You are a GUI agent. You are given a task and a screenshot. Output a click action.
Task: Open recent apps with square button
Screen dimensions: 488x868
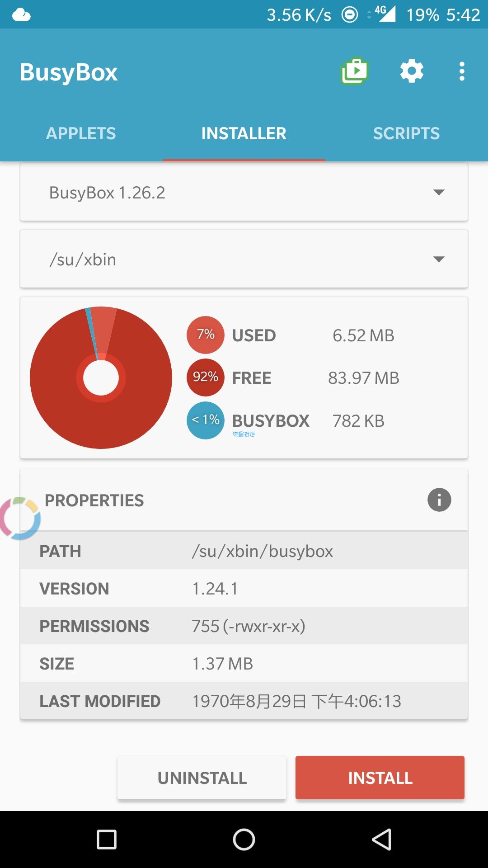[107, 840]
